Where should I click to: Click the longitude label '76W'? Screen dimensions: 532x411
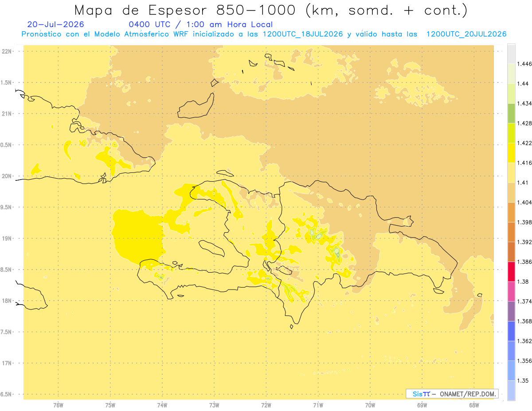click(58, 405)
